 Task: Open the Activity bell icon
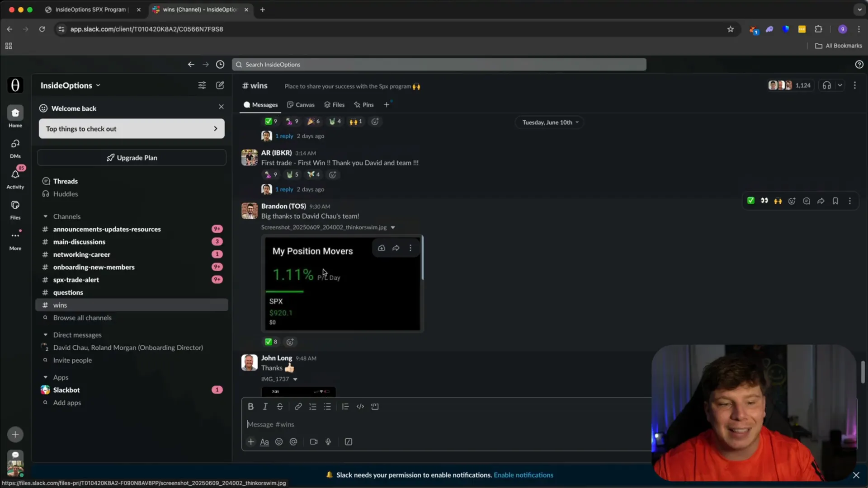(15, 174)
